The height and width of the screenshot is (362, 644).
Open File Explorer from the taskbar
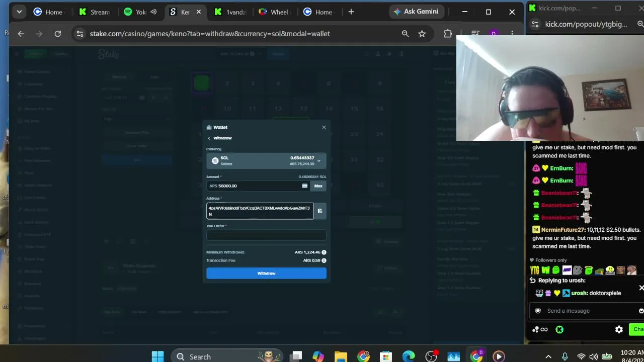tap(341, 356)
